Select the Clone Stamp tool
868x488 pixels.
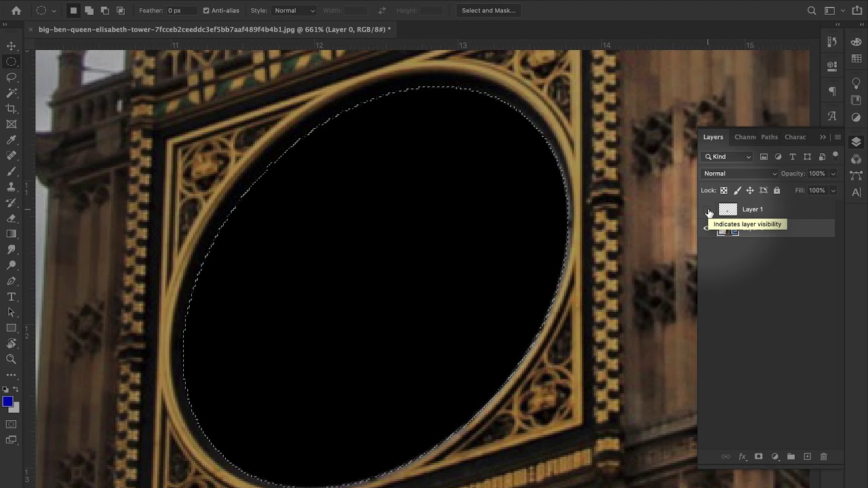point(12,186)
